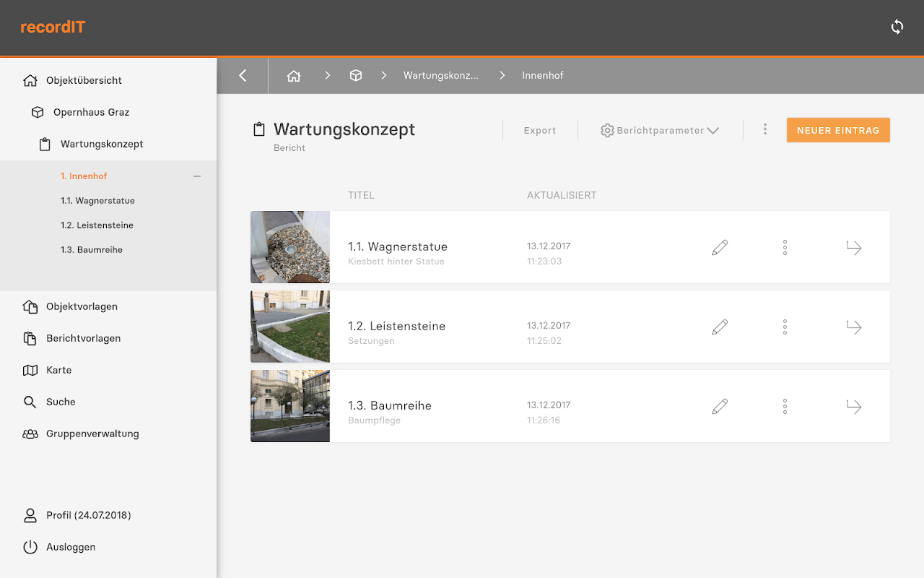Image resolution: width=924 pixels, height=578 pixels.
Task: Open the 1.3. Baumreihe entry via arrow icon
Action: [854, 407]
